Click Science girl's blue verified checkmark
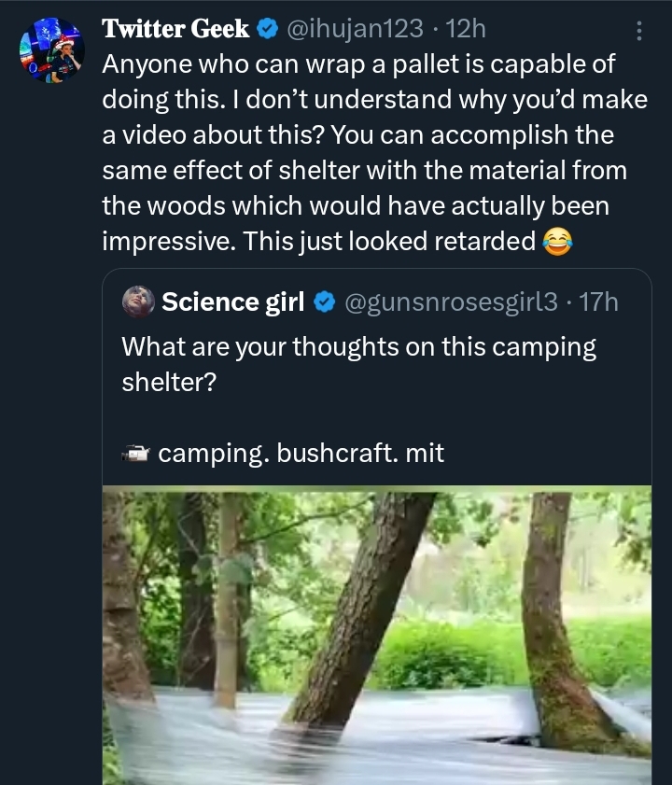The width and height of the screenshot is (672, 785). pyautogui.click(x=324, y=302)
